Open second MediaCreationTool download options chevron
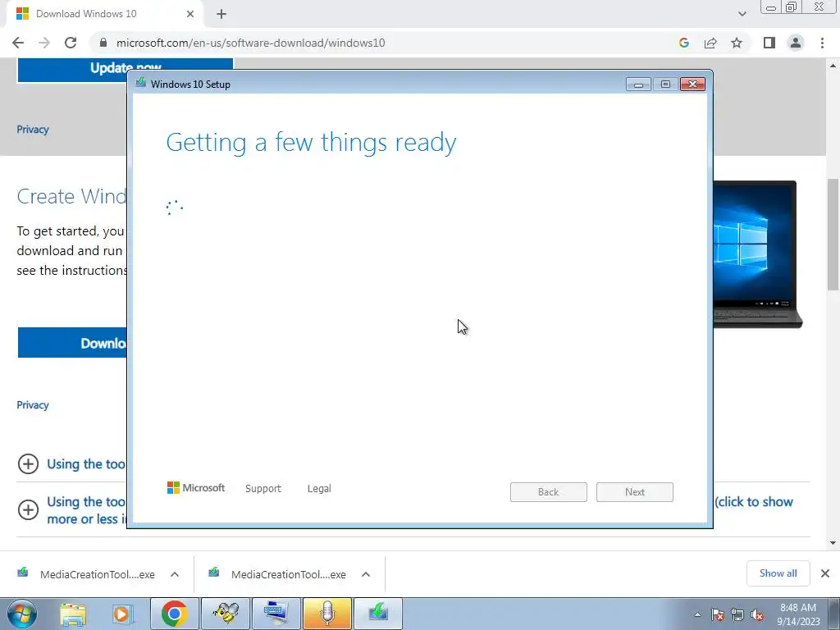Viewport: 840px width, 630px height. [x=366, y=574]
